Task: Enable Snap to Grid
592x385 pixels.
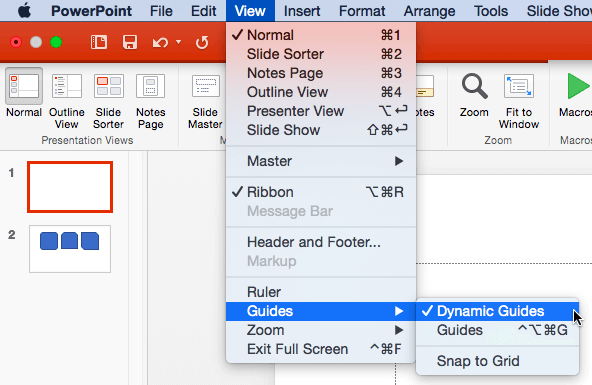Action: (x=498, y=361)
